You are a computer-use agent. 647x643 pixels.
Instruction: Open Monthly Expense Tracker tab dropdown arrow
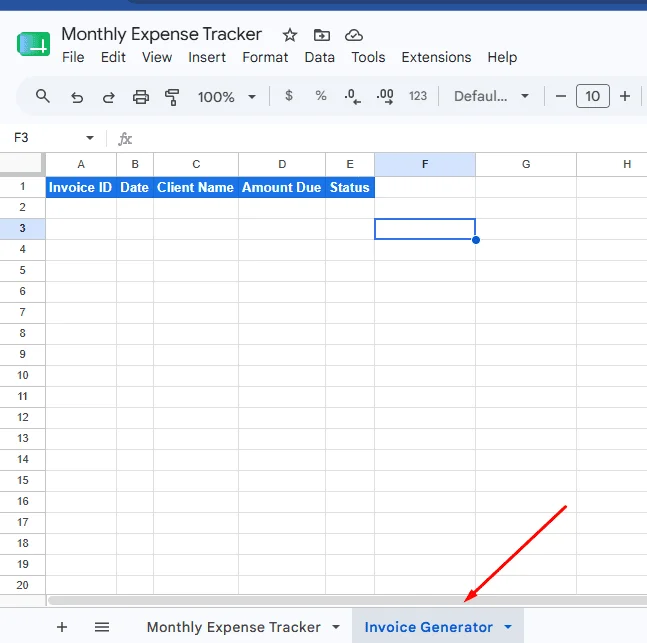coord(336,627)
